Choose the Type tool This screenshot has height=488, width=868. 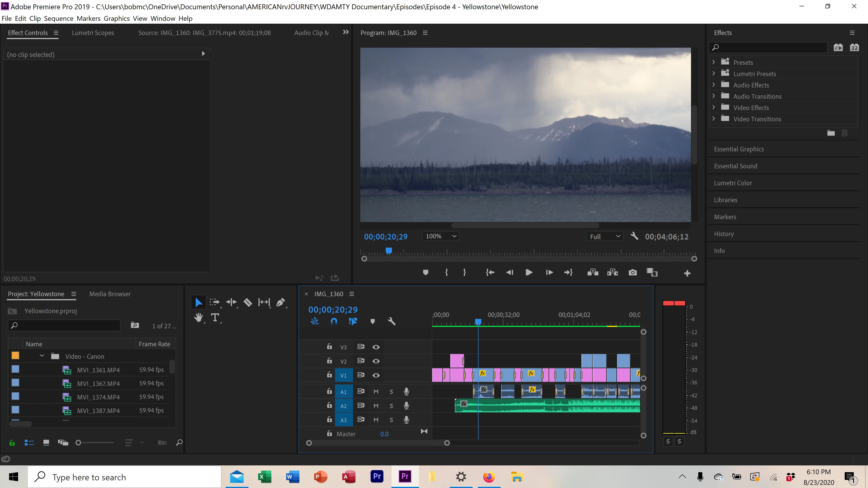[215, 317]
